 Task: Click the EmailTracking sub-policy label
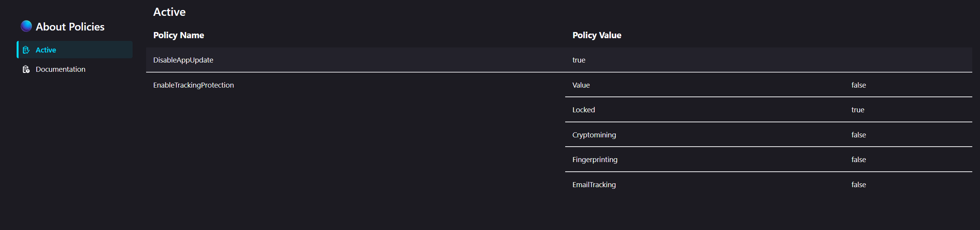[x=594, y=184]
